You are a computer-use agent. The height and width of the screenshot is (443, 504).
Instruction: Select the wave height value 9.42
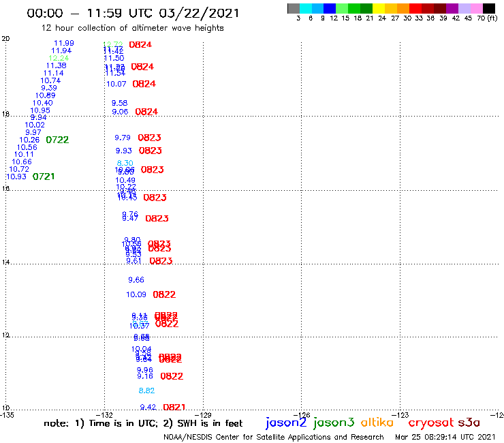(x=148, y=408)
